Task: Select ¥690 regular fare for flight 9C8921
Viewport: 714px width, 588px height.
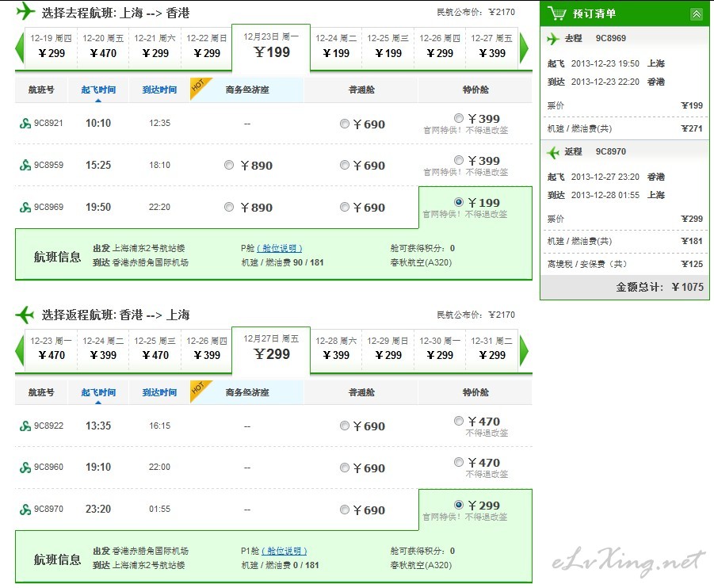Action: (345, 124)
